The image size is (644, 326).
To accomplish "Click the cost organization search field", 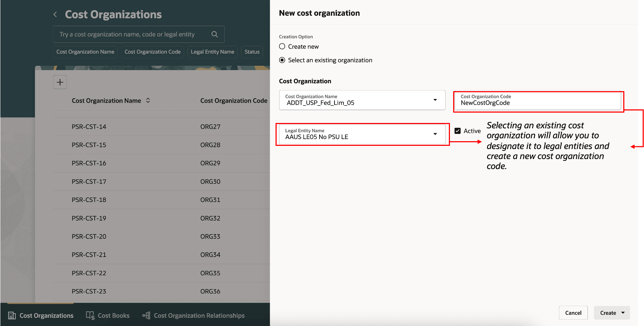I will (x=132, y=34).
